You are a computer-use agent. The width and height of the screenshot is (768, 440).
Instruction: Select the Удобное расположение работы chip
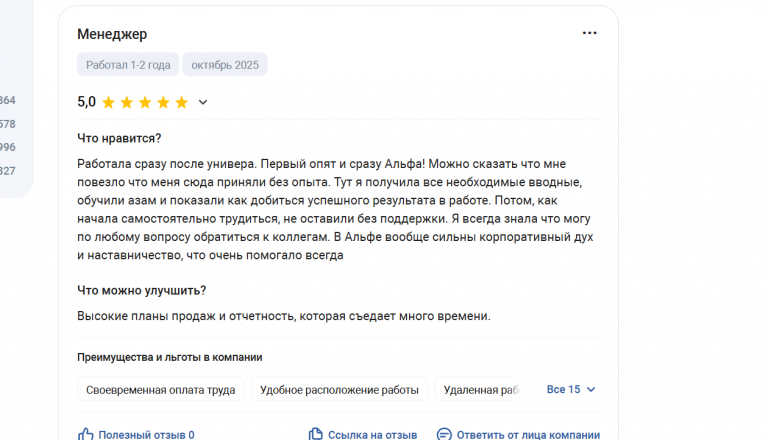[339, 390]
